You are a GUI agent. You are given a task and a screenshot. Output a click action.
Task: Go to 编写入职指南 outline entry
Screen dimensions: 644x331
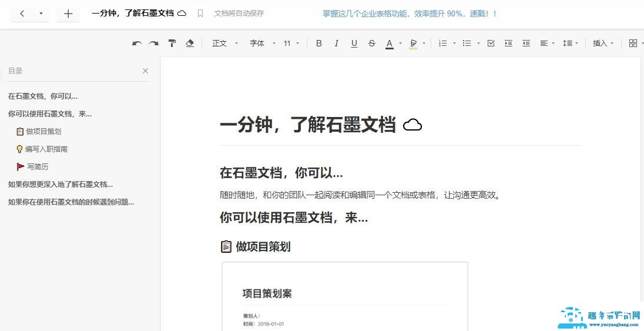coord(42,149)
